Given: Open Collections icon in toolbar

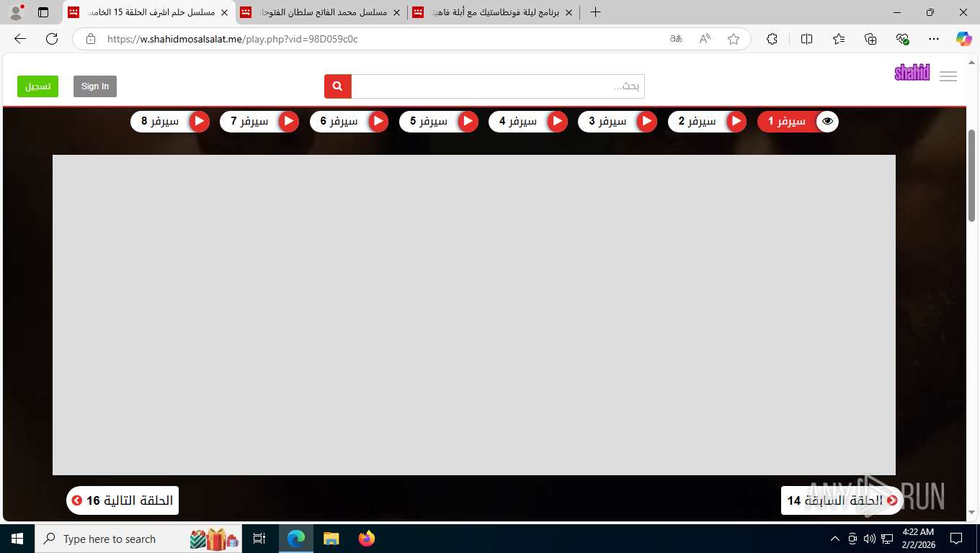Looking at the screenshot, I should [870, 39].
